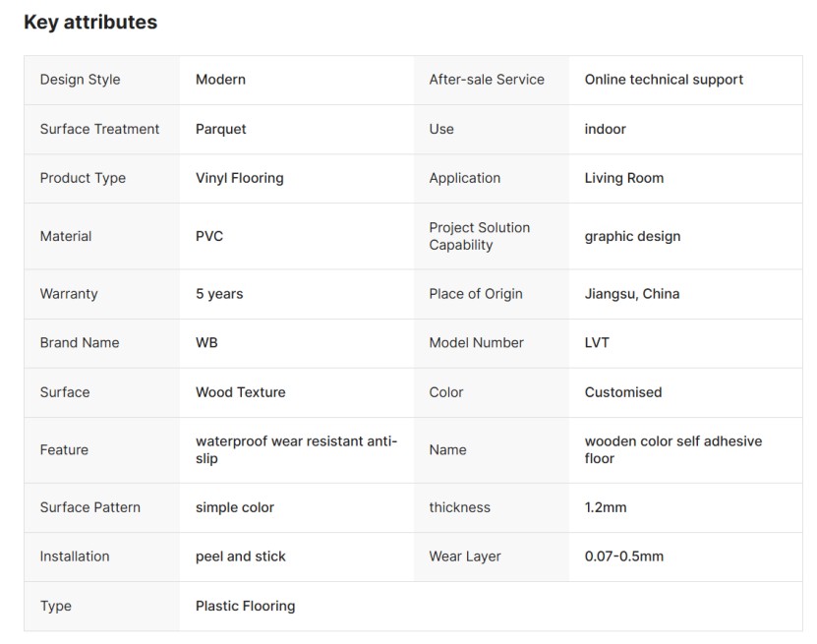
Task: Click the 5 years warranty value
Action: 219,293
